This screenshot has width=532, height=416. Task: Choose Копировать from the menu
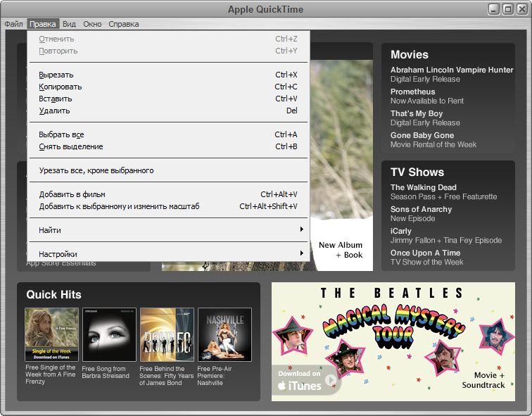click(168, 87)
